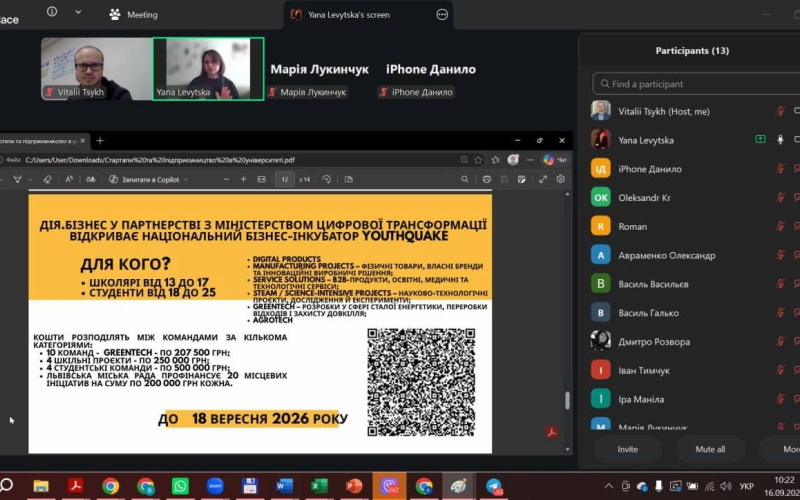Click the page number box showing 12
The width and height of the screenshot is (800, 500).
(285, 180)
